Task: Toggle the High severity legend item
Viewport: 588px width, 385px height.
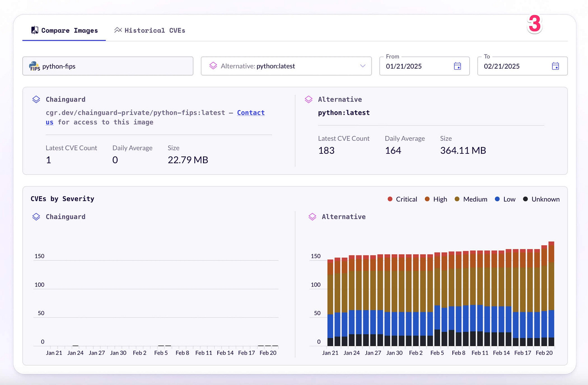Action: click(x=436, y=199)
